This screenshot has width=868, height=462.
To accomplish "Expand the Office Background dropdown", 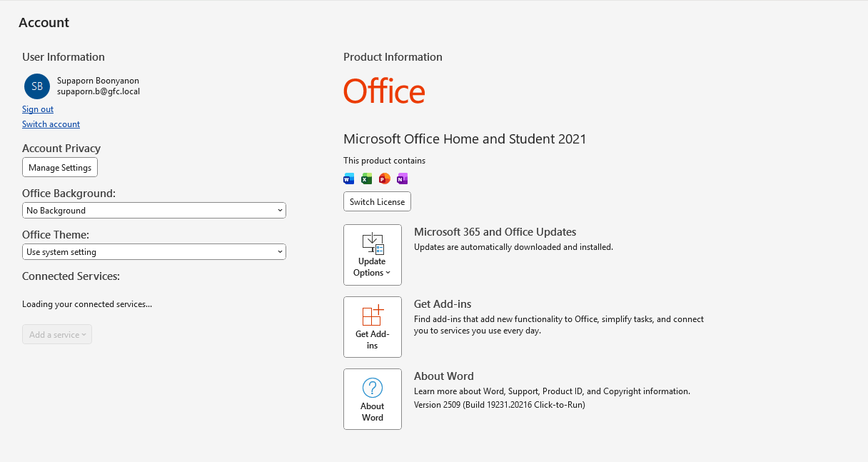I will 153,211.
